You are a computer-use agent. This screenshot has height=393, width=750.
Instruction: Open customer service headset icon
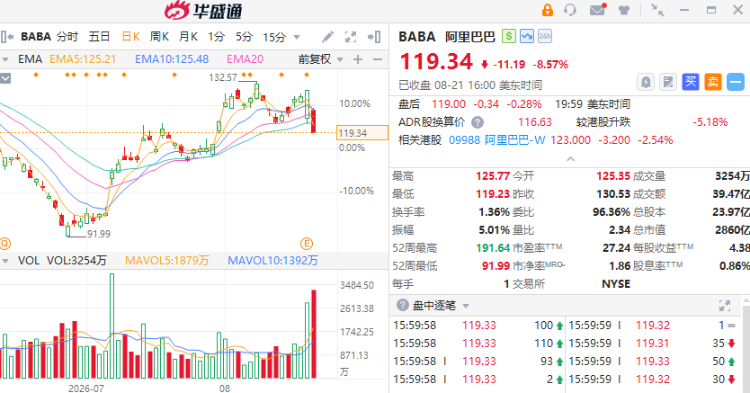(570, 10)
